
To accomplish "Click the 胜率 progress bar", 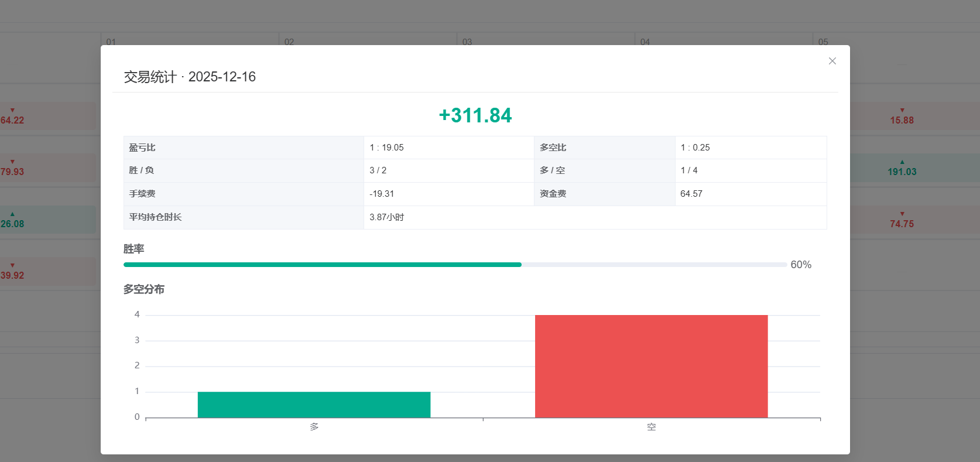I will coord(455,265).
